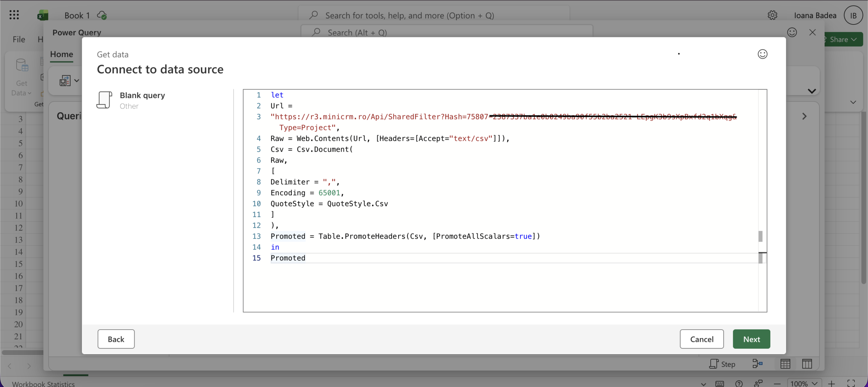Open the dialog's smiley feedback icon

(762, 54)
